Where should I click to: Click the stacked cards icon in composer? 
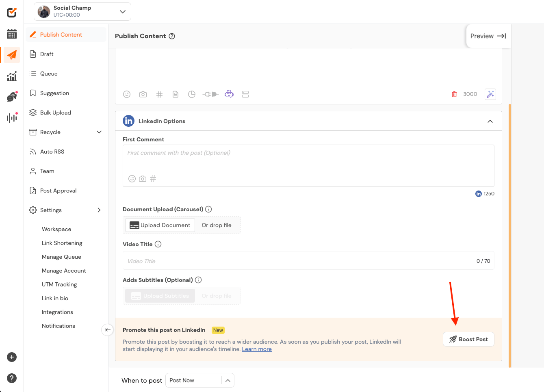245,94
